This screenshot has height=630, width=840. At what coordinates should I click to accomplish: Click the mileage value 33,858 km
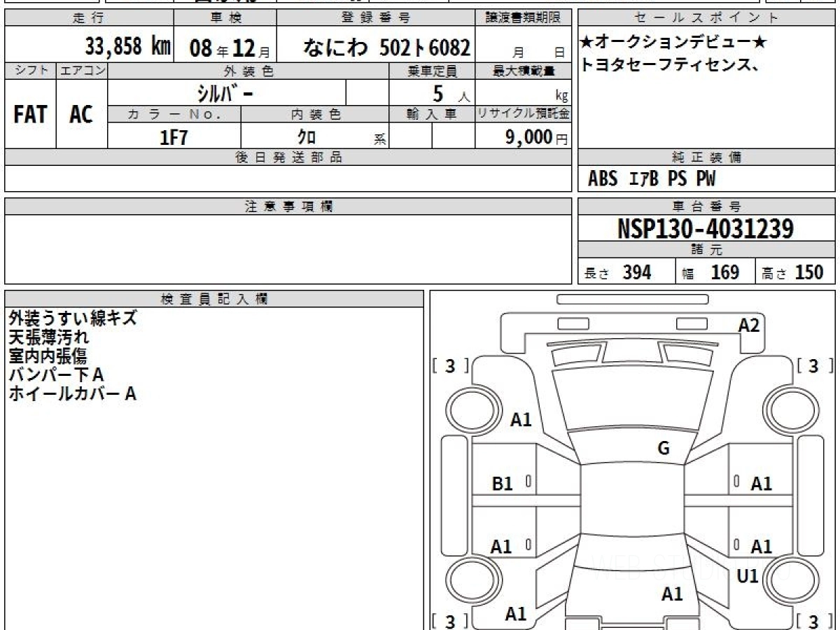(x=127, y=47)
